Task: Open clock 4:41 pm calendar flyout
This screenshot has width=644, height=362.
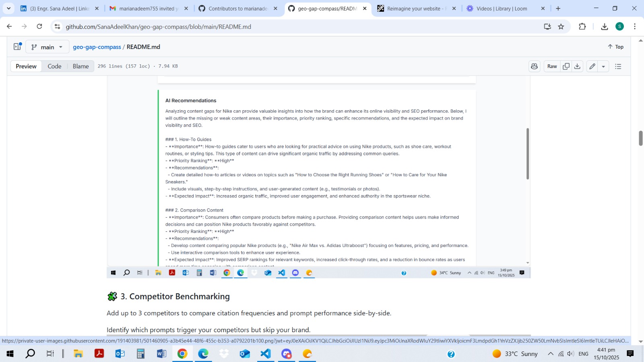Action: tap(606, 354)
